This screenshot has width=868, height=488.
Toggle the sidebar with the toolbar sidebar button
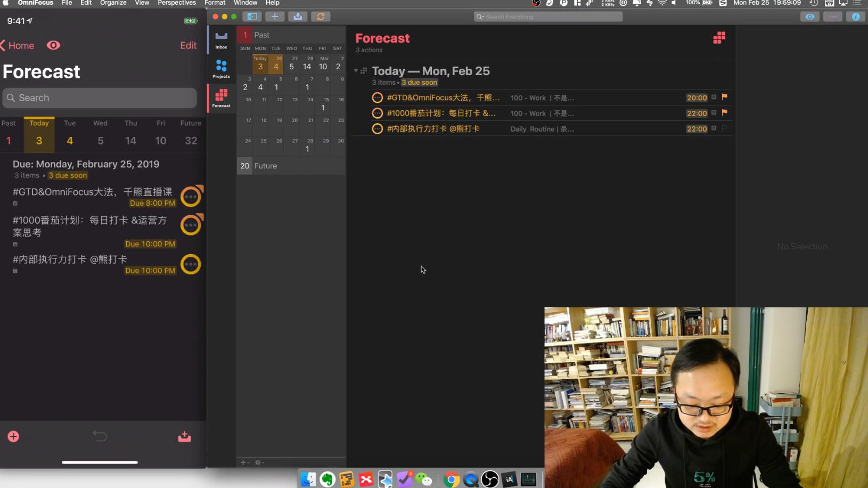[x=252, y=17]
